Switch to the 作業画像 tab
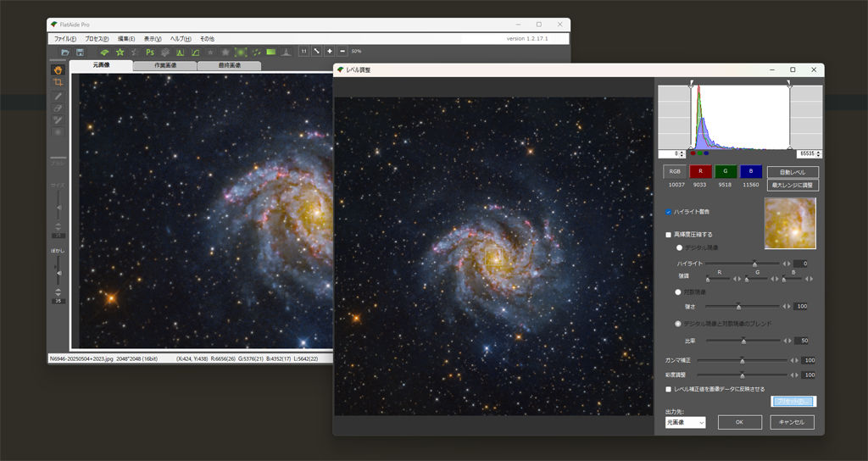Image resolution: width=868 pixels, height=461 pixels. click(165, 65)
